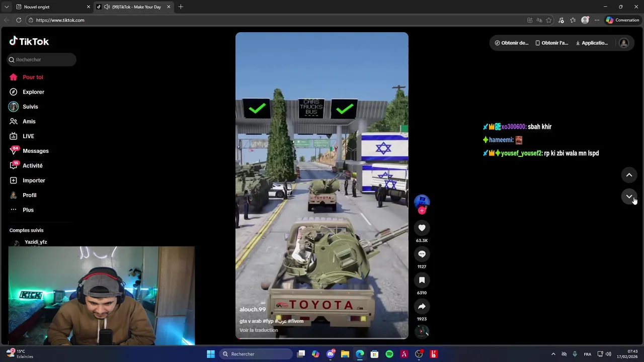Open the browser Favorites list
Viewport: 644px width, 362px height.
point(573,20)
